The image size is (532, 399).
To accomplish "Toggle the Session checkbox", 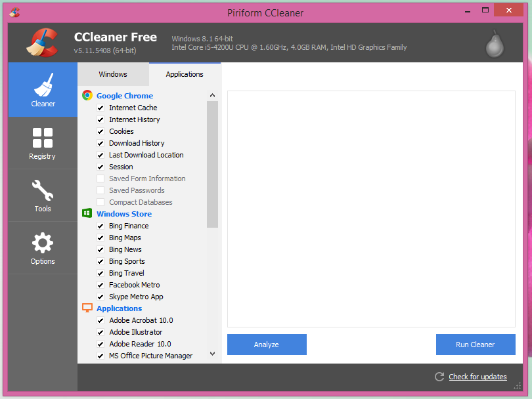I will [x=100, y=167].
